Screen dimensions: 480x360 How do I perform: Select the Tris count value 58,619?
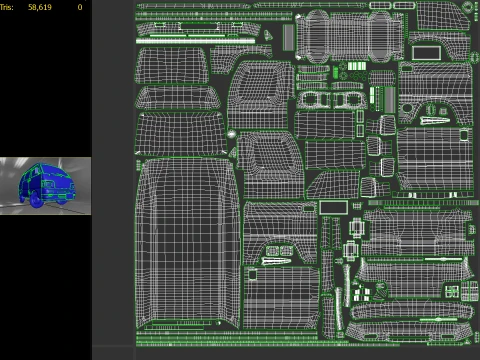40,7
